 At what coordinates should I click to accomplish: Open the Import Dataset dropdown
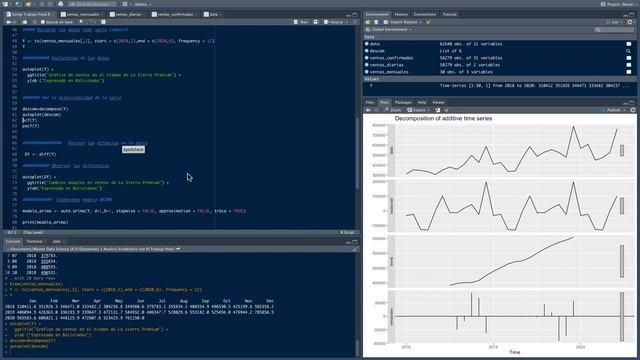coord(403,22)
